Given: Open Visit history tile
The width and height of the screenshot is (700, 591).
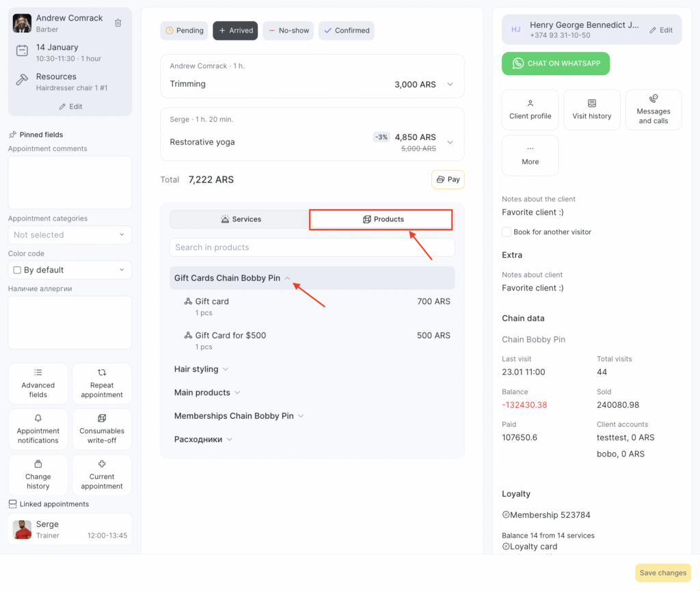Looking at the screenshot, I should click(x=591, y=109).
